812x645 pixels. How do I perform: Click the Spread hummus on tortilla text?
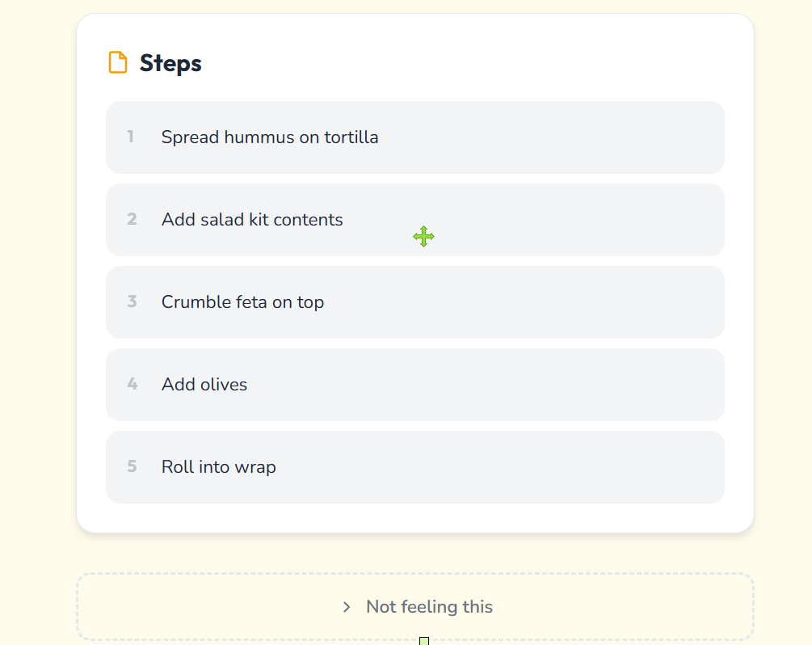[x=270, y=137]
